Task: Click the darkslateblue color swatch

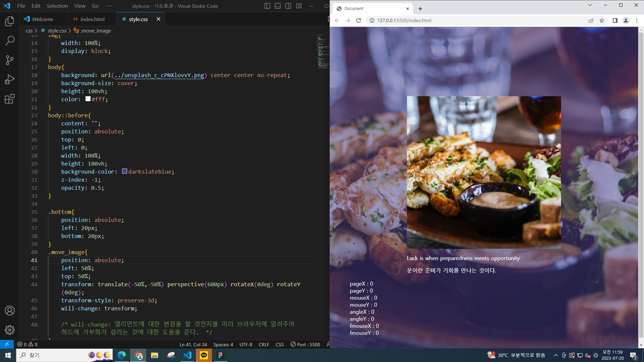Action: [x=124, y=171]
